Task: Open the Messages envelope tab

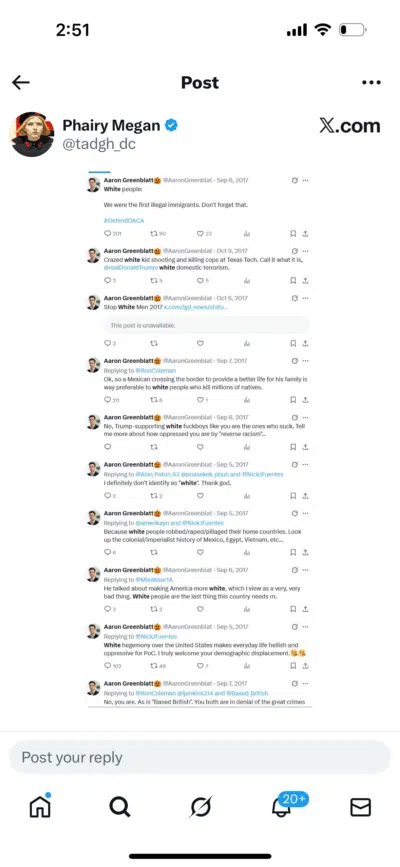Action: point(361,808)
